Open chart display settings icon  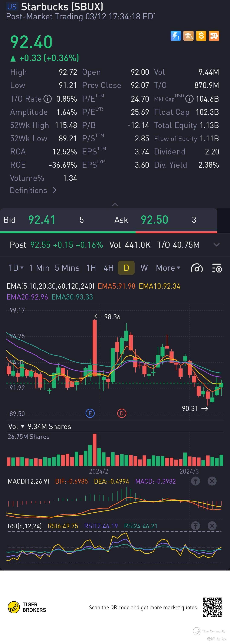217,268
